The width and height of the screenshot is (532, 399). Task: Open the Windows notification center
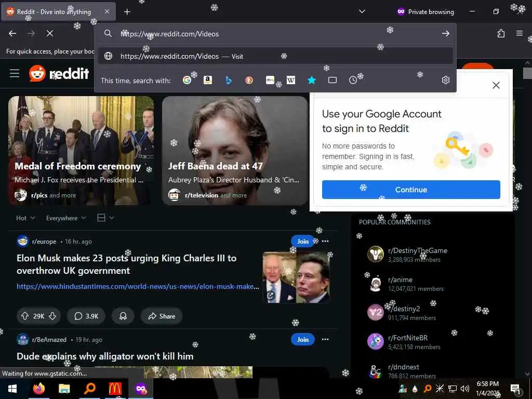(x=515, y=389)
